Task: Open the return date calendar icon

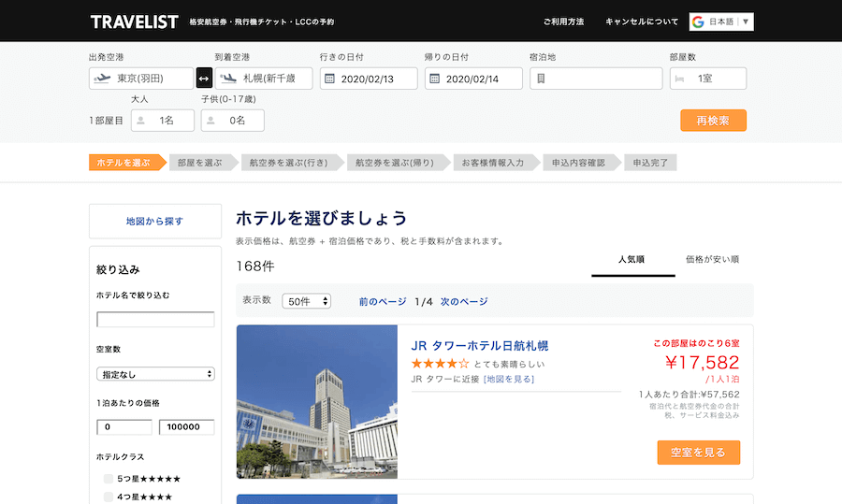Action: tap(434, 79)
